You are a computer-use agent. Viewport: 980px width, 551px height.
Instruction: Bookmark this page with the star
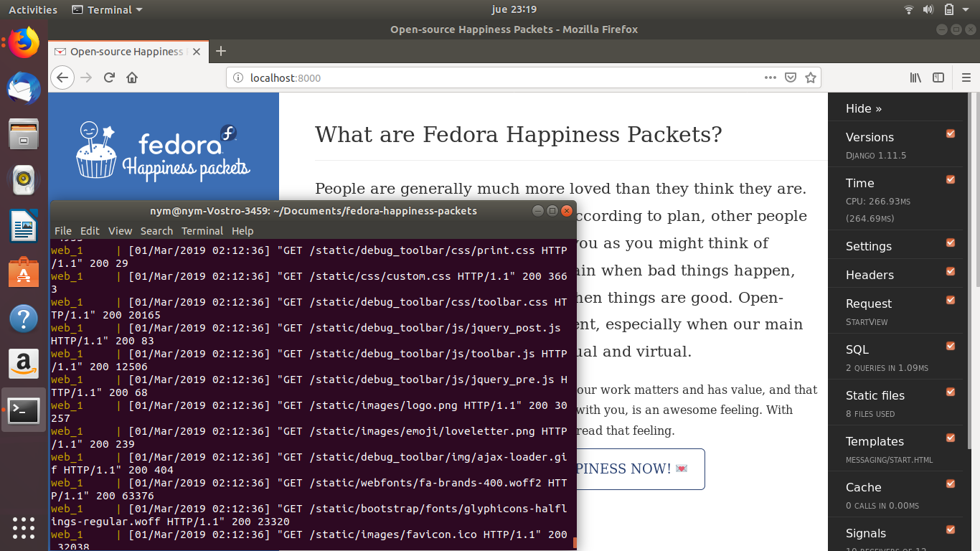point(811,77)
